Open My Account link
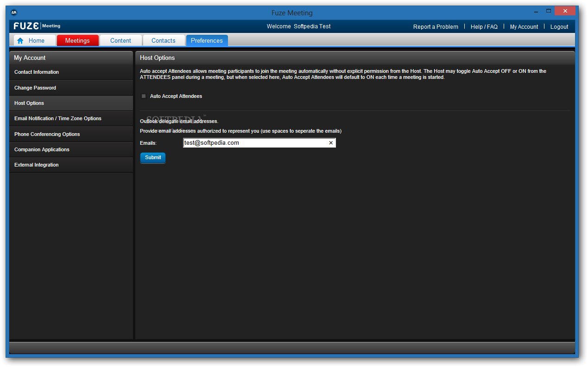 tap(524, 27)
